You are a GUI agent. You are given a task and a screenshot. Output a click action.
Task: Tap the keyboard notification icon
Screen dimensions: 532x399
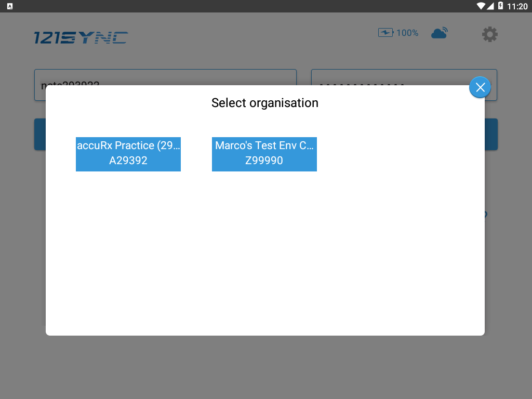(10, 6)
